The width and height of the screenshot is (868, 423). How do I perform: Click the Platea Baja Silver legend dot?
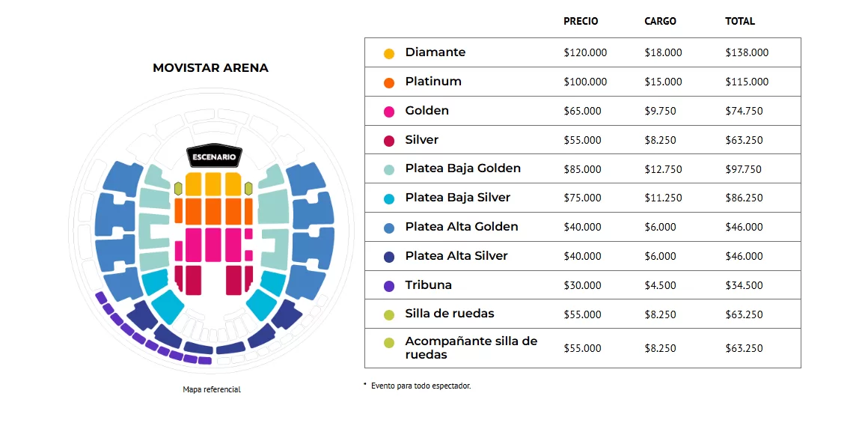(389, 199)
